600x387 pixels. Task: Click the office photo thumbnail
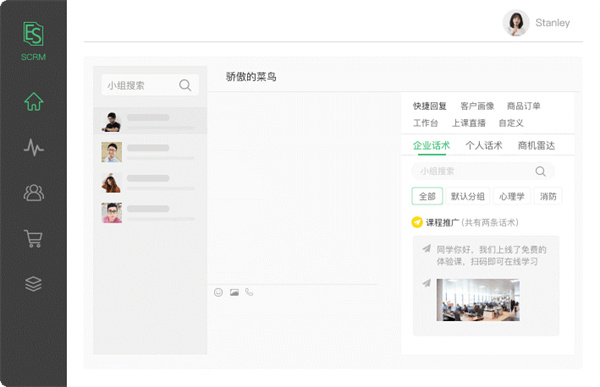click(x=478, y=300)
